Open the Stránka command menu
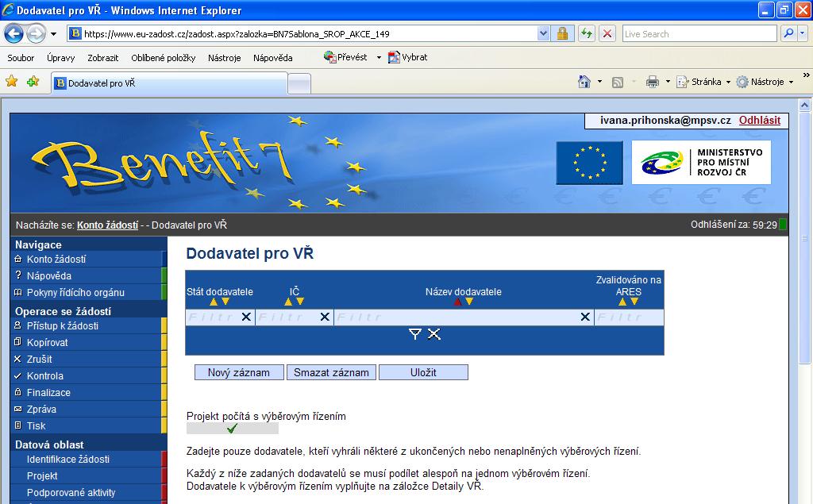 coord(703,82)
